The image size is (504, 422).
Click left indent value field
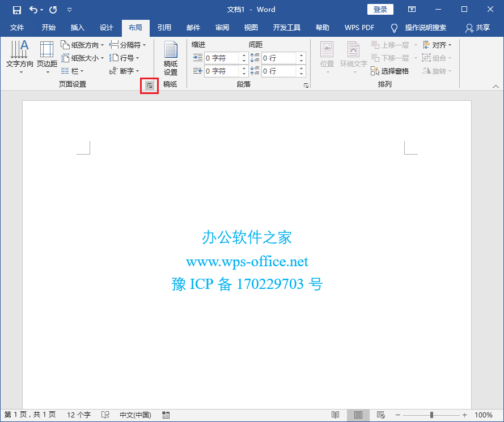tap(222, 58)
